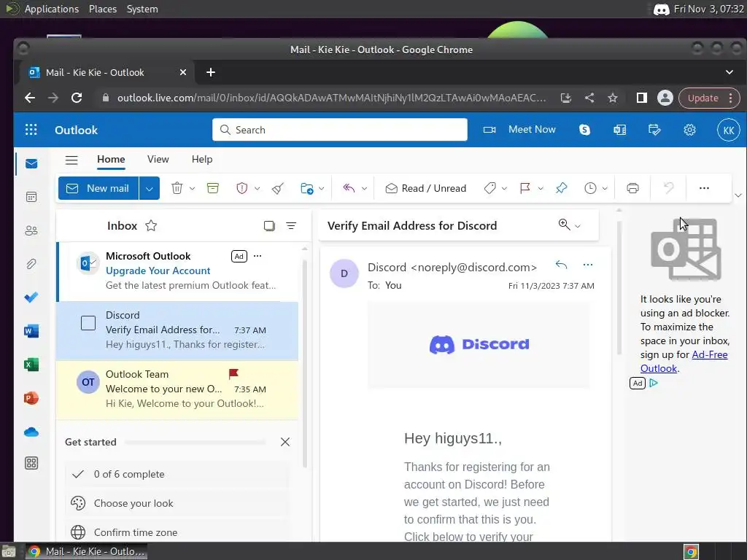Open the Calendar icon in left rail
This screenshot has width=747, height=560.
(x=31, y=197)
